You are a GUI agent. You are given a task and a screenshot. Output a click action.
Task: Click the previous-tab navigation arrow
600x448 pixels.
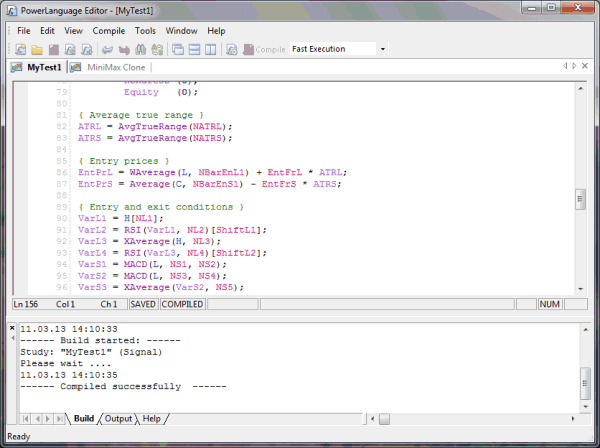pyautogui.click(x=38, y=419)
